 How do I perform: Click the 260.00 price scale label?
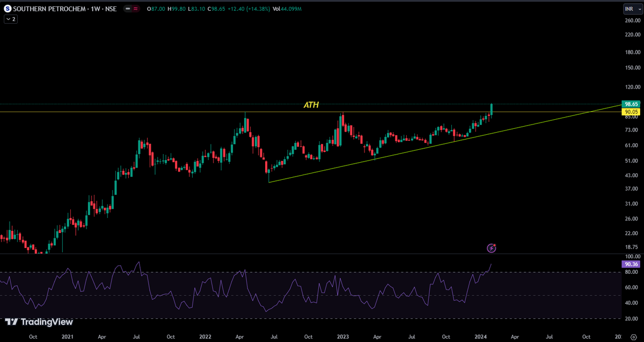pyautogui.click(x=632, y=21)
